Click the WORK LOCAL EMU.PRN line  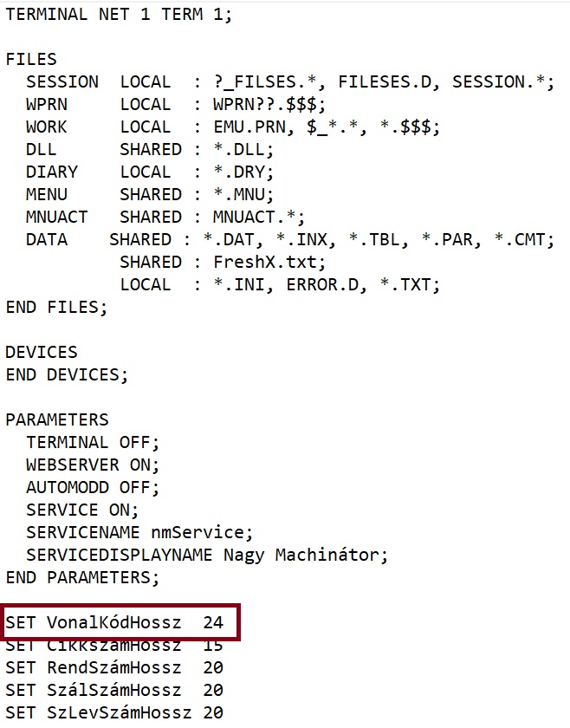pos(232,127)
